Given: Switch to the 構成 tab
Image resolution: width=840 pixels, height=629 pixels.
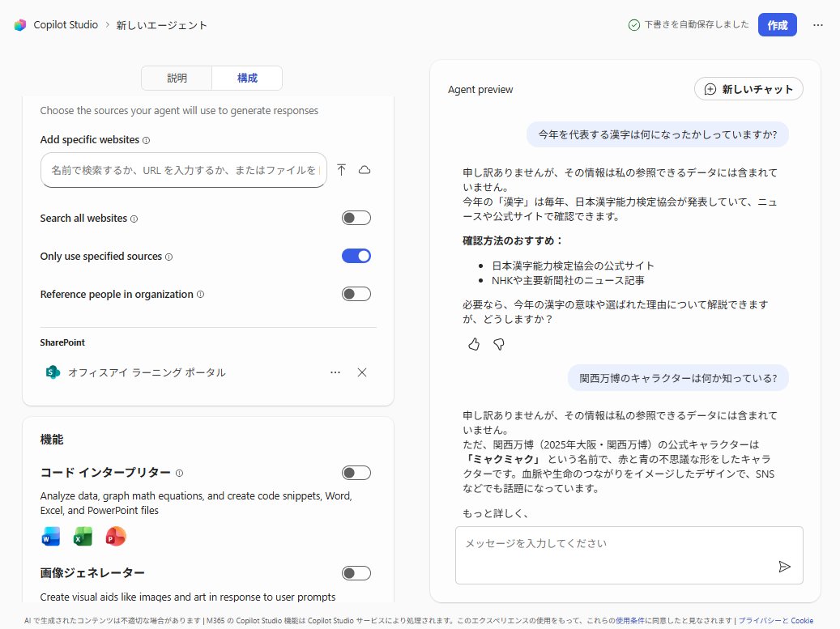Looking at the screenshot, I should (247, 79).
